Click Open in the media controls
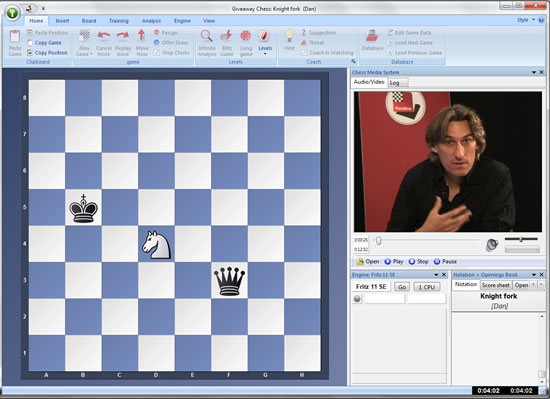 368,262
